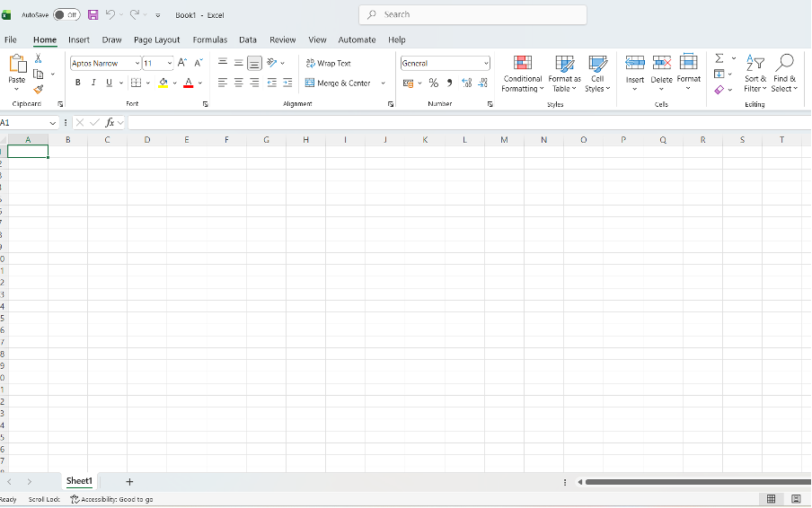Decrease font size with smaller A icon
Viewport: 812px width, 508px height.
pos(199,63)
